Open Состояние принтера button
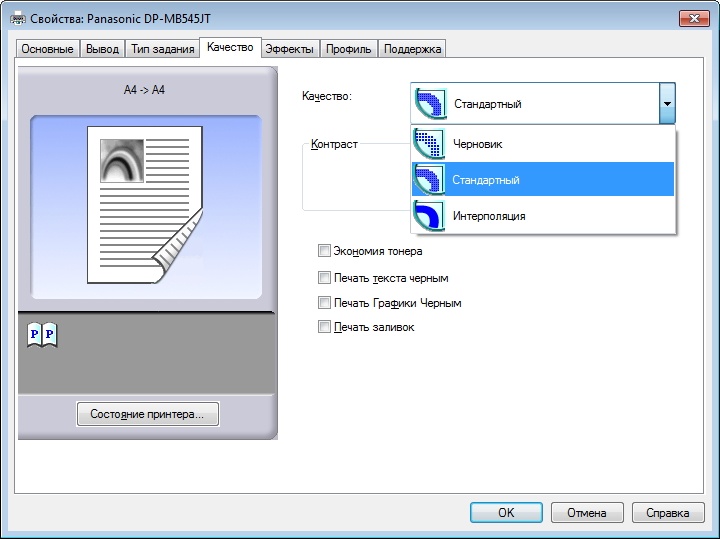 [x=147, y=414]
